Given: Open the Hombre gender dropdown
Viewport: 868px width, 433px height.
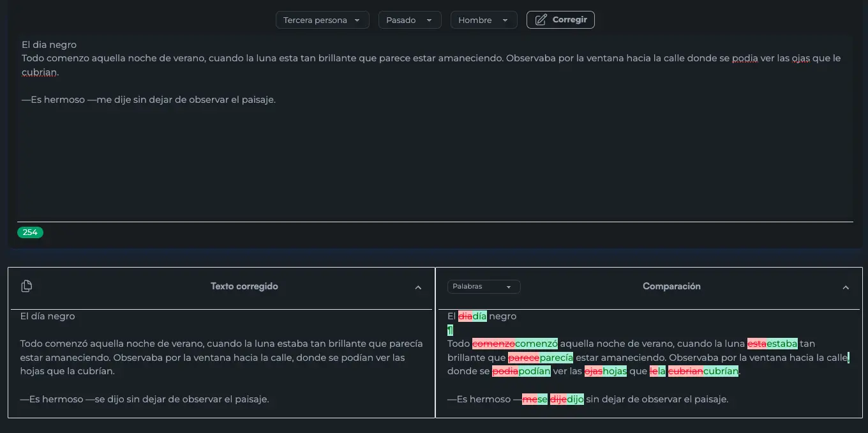Looking at the screenshot, I should click(x=483, y=20).
